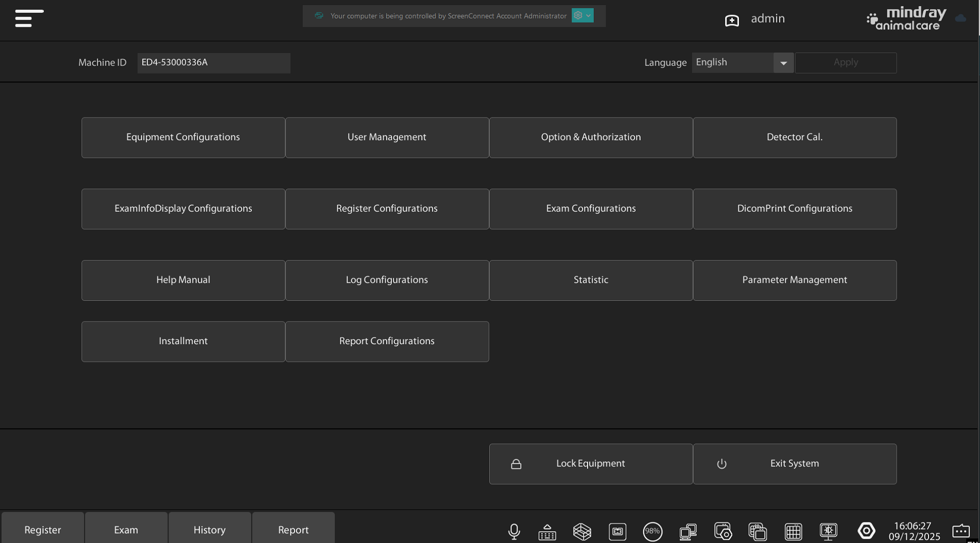
Task: Click the microphone icon
Action: (x=514, y=532)
